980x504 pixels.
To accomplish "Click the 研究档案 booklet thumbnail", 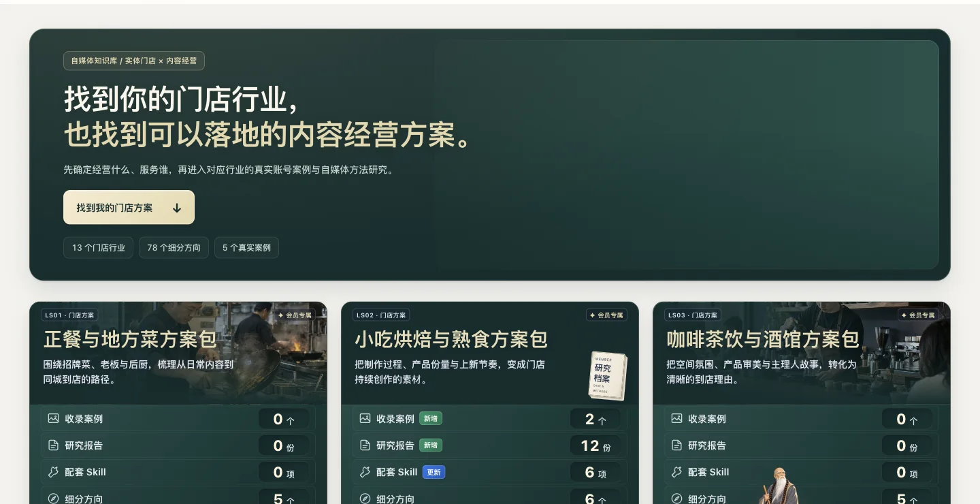I will pyautogui.click(x=607, y=375).
